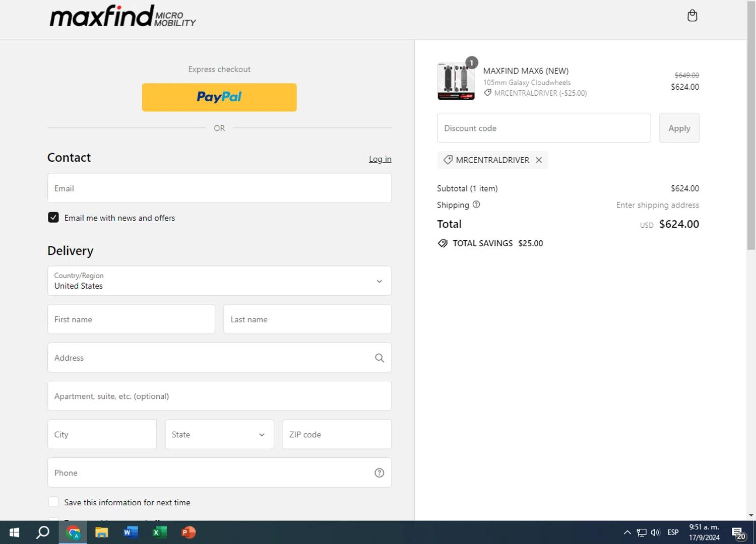Viewport: 756px width, 544px height.
Task: Open PowerPoint from the taskbar
Action: coord(188,532)
